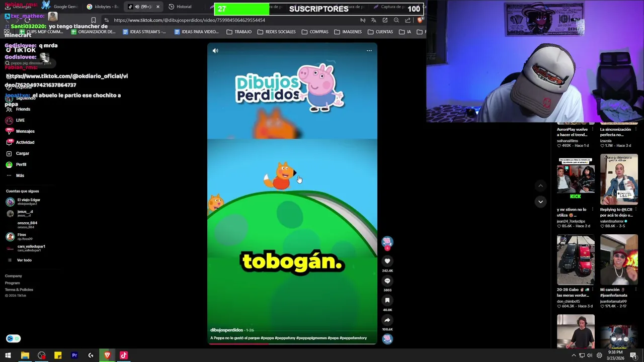Expand Ver todo followed accounts list
Viewport: 644px width, 362px height.
[20, 260]
